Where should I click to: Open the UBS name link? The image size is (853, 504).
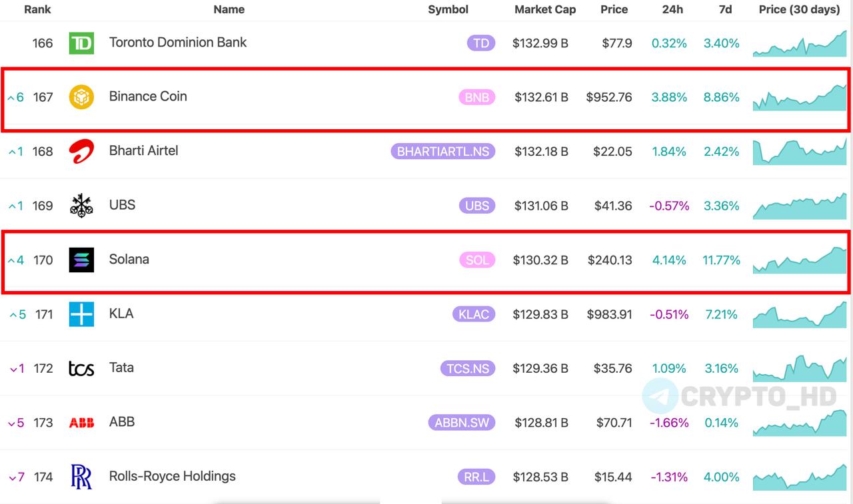(x=122, y=205)
